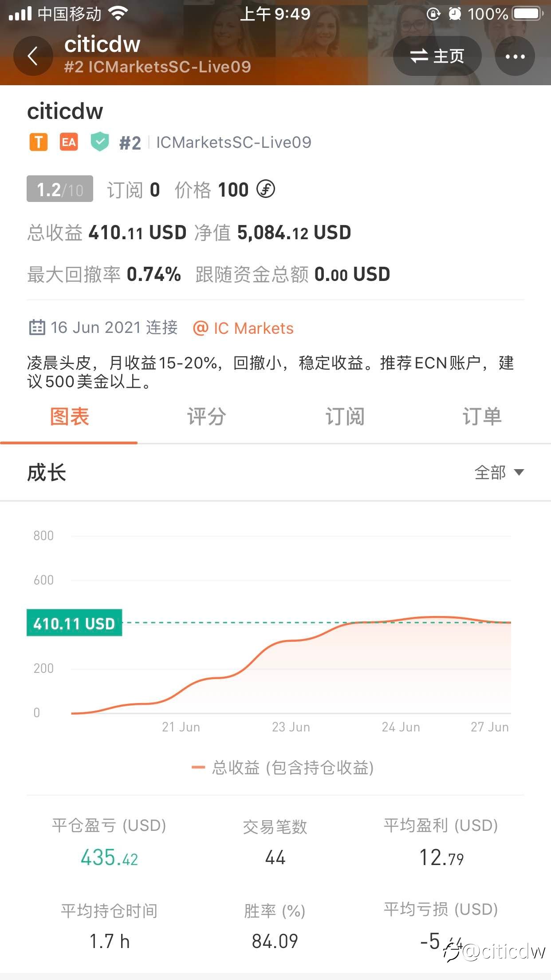The image size is (551, 980).
Task: Tap the back arrow button
Action: coord(33,56)
